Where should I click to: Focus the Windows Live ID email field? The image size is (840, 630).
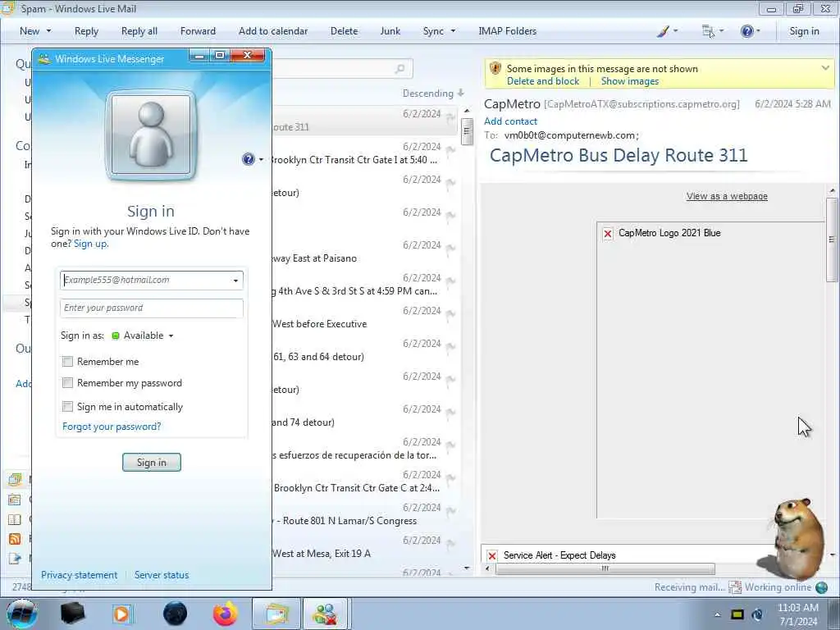coord(151,281)
